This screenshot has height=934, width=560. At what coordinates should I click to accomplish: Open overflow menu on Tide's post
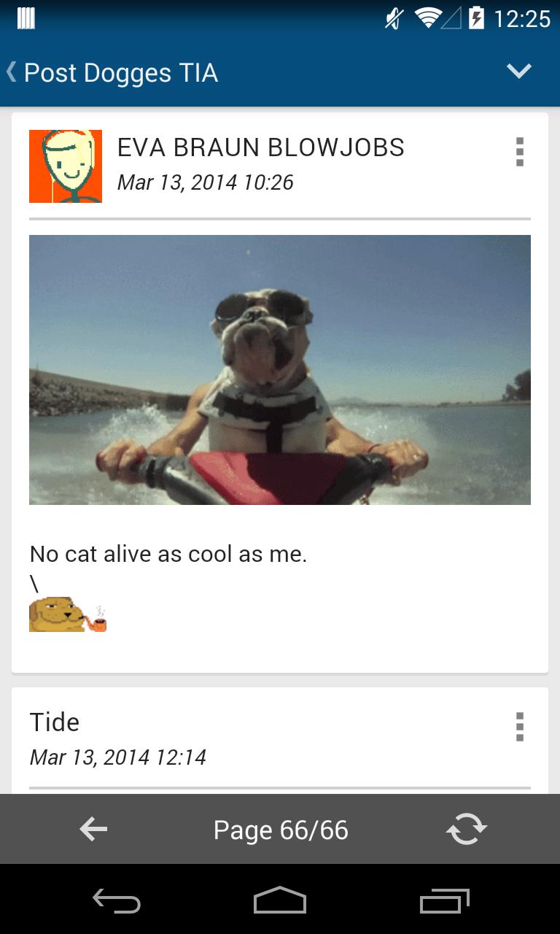(520, 727)
